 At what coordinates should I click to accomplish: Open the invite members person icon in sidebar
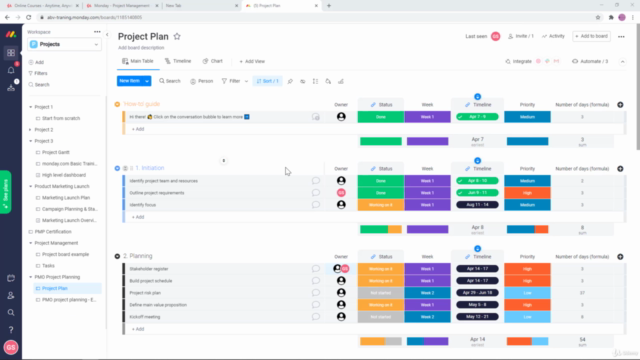click(x=11, y=295)
